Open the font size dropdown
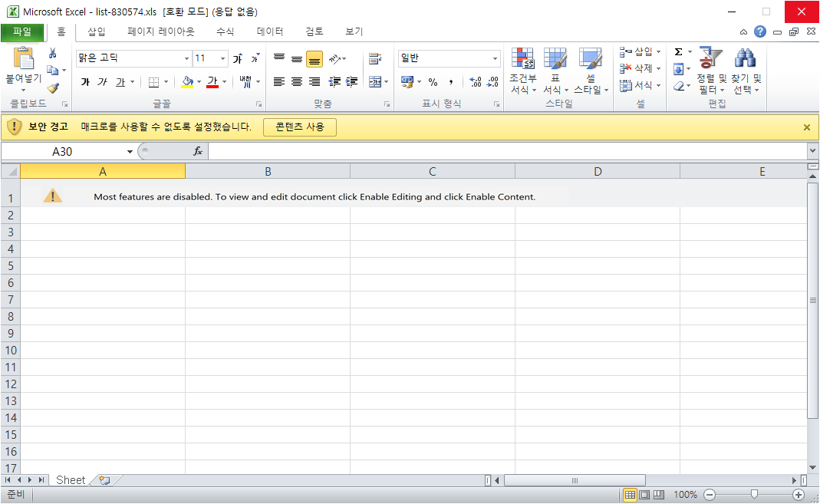820x504 pixels. [222, 58]
